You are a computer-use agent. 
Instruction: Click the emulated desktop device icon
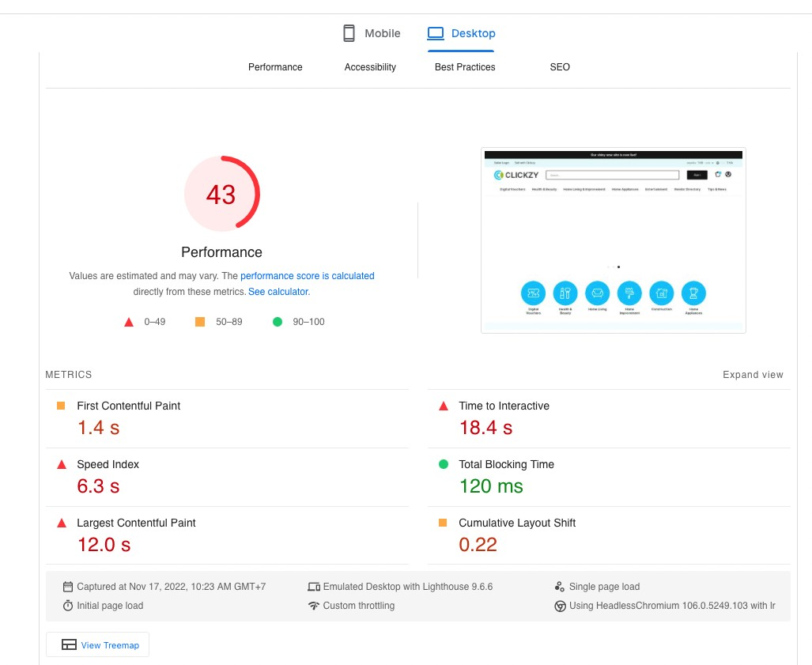point(314,587)
